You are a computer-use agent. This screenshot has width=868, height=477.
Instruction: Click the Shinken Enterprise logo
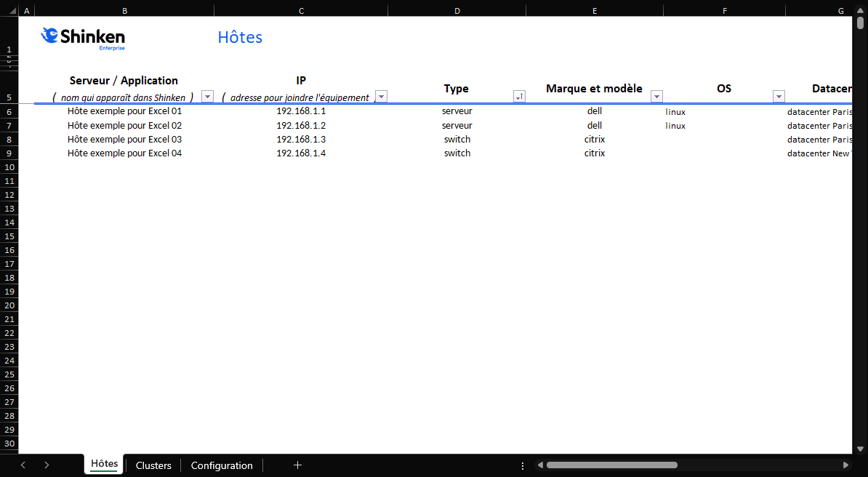click(x=83, y=38)
